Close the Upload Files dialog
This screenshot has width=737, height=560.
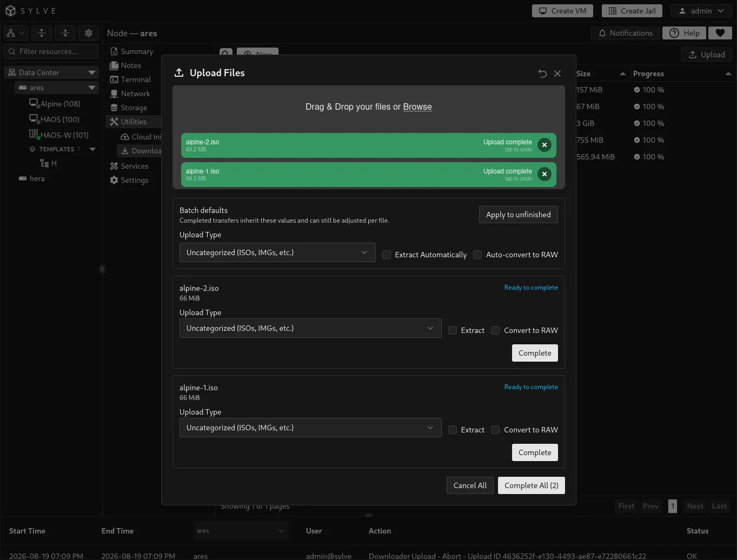click(557, 74)
